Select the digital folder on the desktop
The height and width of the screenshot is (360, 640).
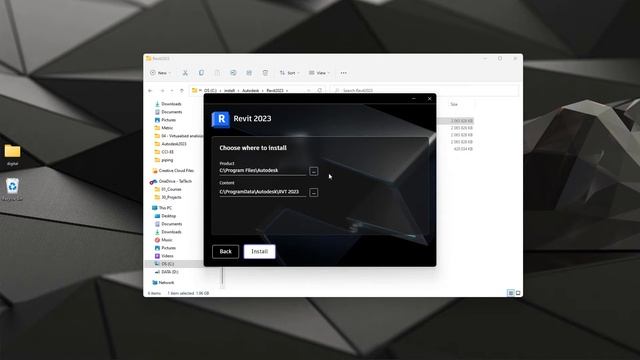tap(12, 155)
